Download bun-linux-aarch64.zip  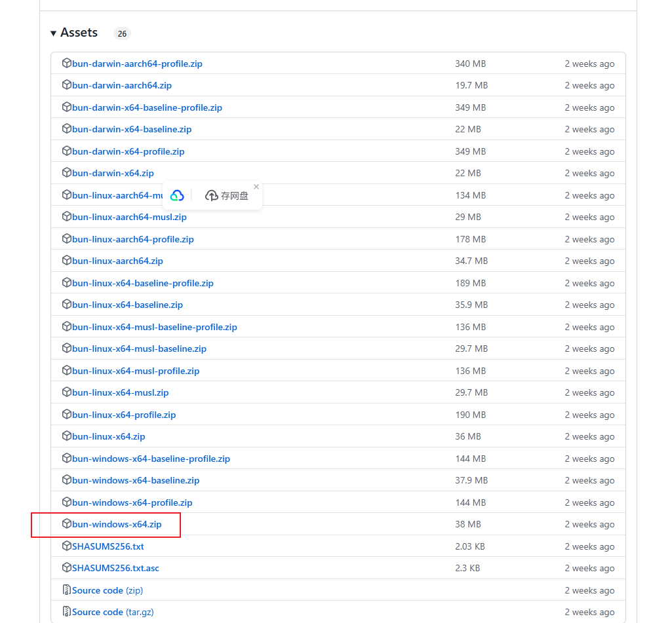pos(117,261)
